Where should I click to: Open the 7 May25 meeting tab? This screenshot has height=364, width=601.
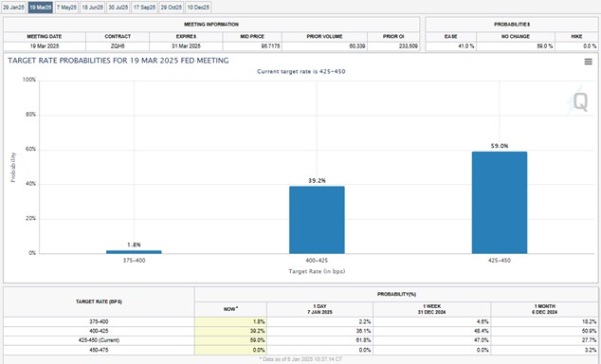pos(66,8)
